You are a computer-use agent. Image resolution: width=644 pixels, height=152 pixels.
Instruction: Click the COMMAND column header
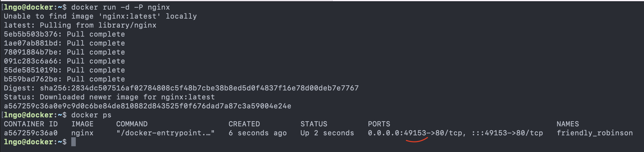click(x=132, y=124)
